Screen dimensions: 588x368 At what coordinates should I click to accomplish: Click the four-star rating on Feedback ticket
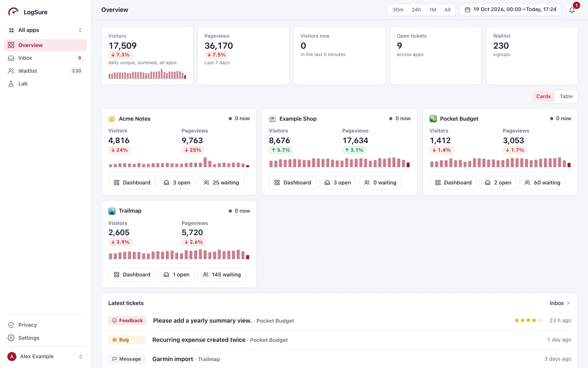coord(528,321)
